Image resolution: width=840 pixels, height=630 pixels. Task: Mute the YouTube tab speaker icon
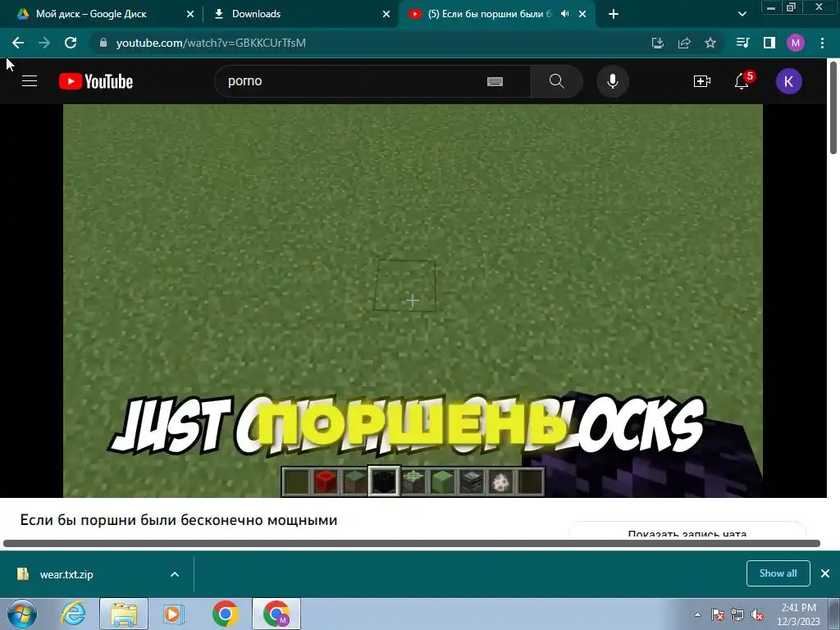pyautogui.click(x=564, y=14)
